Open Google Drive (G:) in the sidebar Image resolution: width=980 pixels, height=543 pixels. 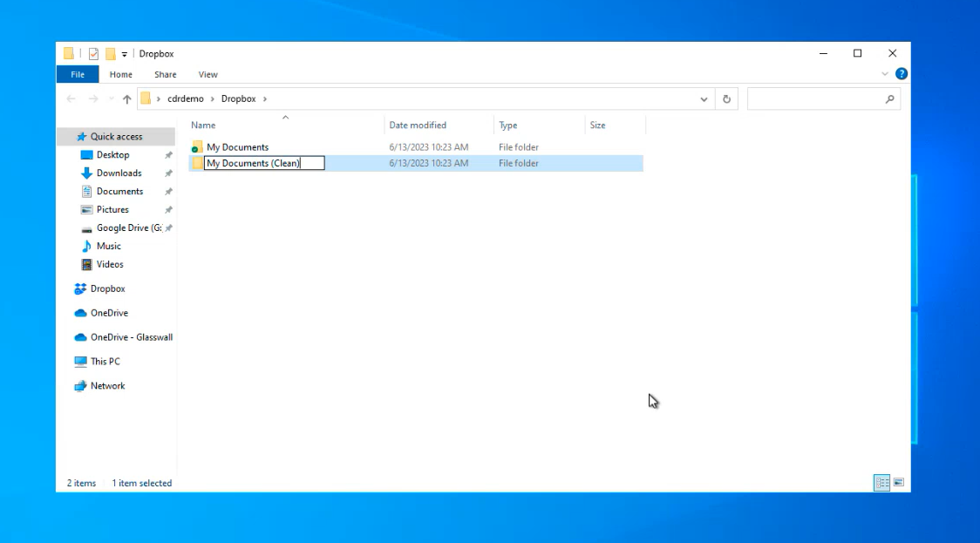pyautogui.click(x=129, y=227)
